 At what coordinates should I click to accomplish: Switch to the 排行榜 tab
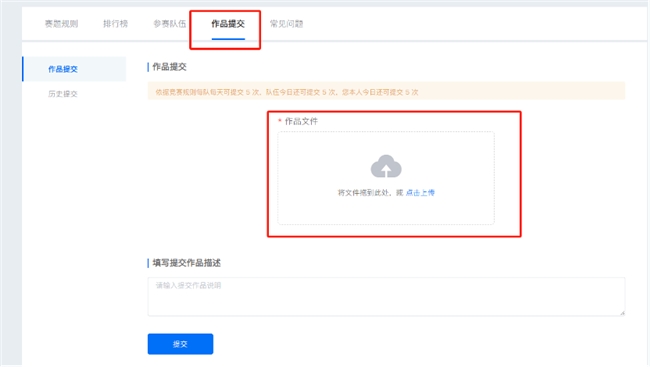tap(115, 24)
